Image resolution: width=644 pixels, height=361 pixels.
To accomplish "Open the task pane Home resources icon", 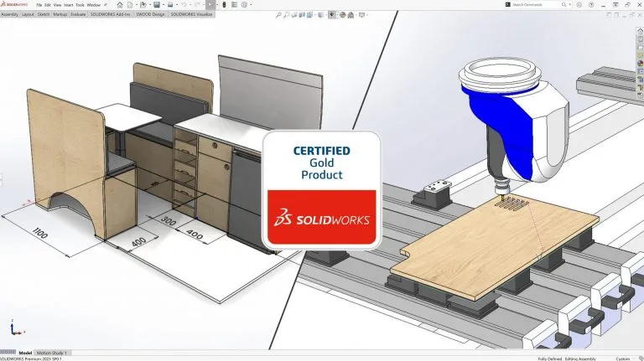I will (x=641, y=31).
